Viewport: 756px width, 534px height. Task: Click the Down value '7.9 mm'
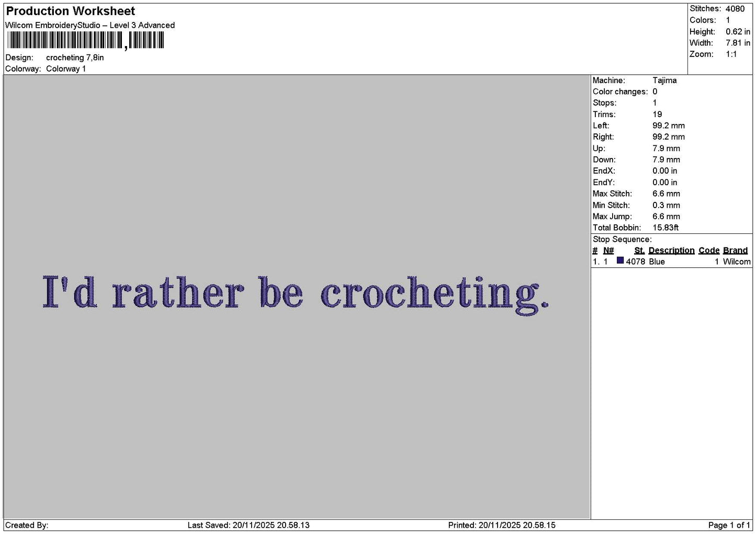[x=666, y=160]
